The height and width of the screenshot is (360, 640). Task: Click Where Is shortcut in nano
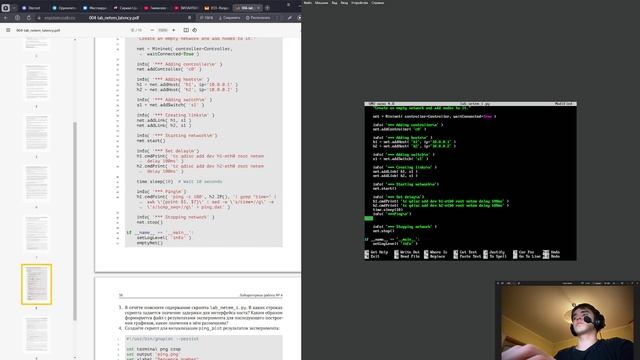[x=436, y=252]
